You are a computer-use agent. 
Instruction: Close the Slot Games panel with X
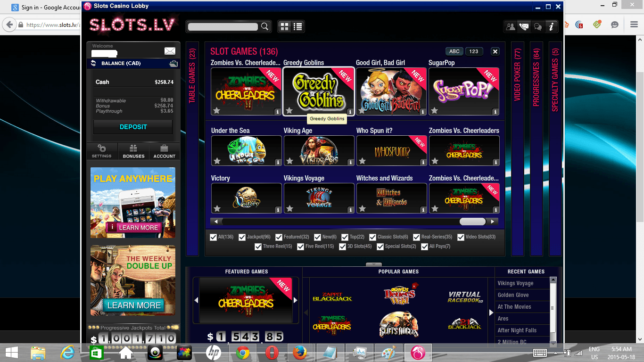495,51
